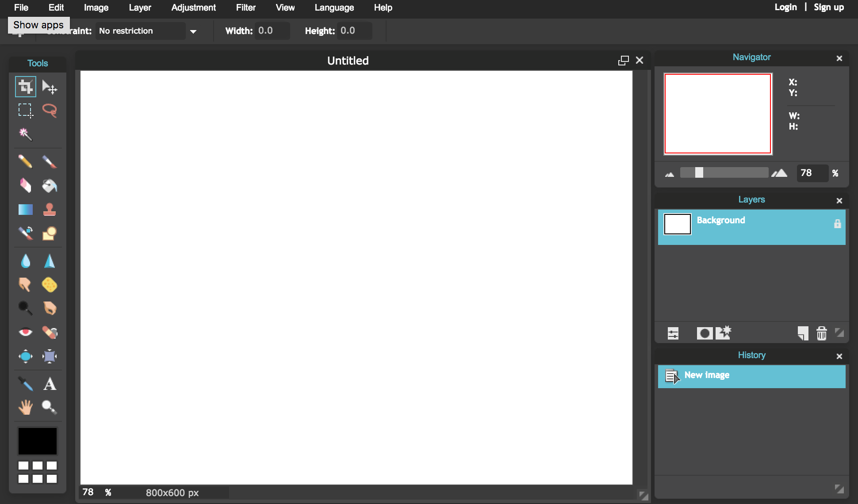Click the Background layer thumbnail
Screen dimensions: 858x504
tap(677, 224)
